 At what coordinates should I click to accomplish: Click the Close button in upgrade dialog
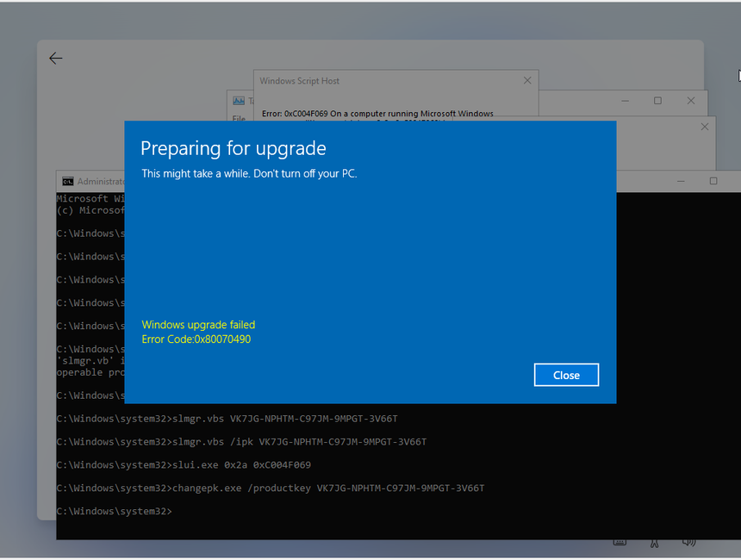point(566,375)
